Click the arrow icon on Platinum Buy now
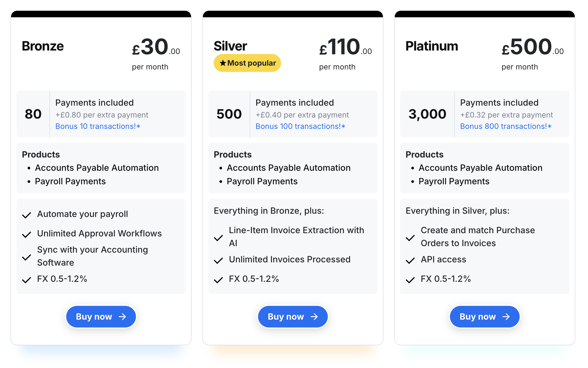 (x=506, y=317)
